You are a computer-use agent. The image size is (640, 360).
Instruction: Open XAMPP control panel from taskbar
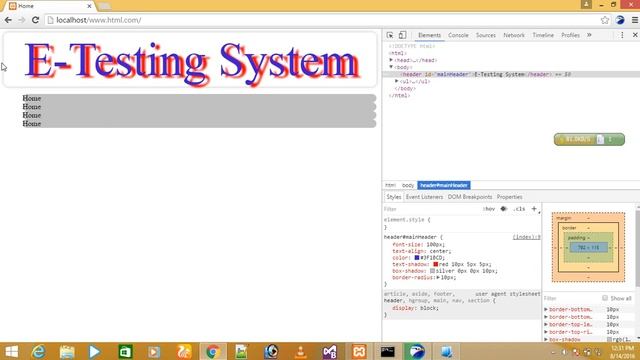(x=359, y=351)
